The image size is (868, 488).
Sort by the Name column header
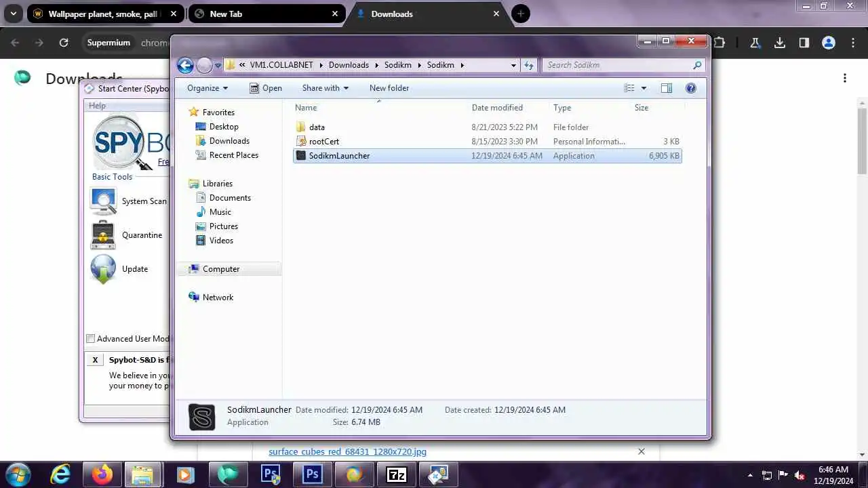[x=306, y=108]
